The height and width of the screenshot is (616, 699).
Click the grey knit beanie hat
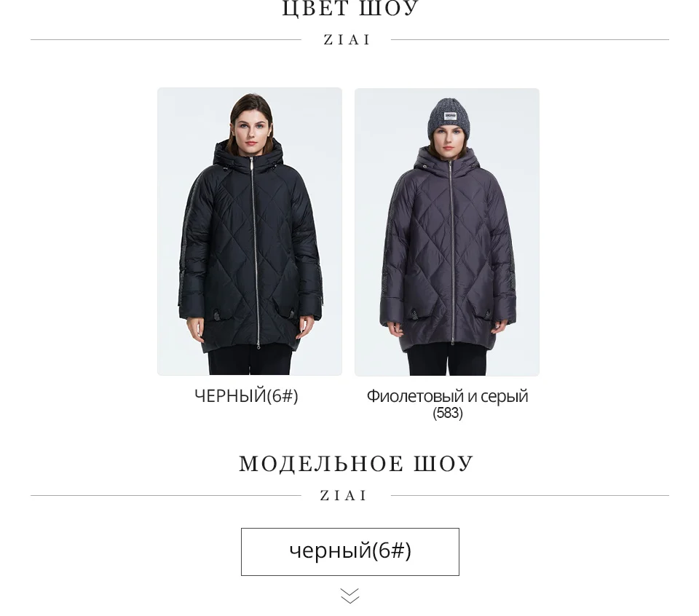coord(449,118)
